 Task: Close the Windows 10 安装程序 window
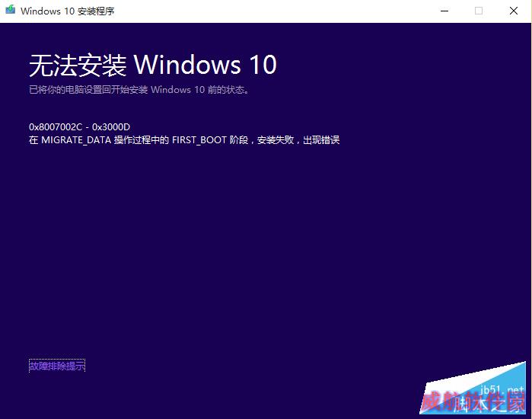514,11
